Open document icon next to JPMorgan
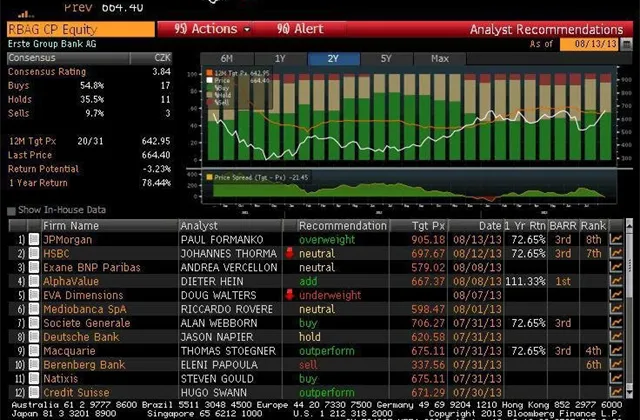Screen dimensions: 640x420 [34, 239]
